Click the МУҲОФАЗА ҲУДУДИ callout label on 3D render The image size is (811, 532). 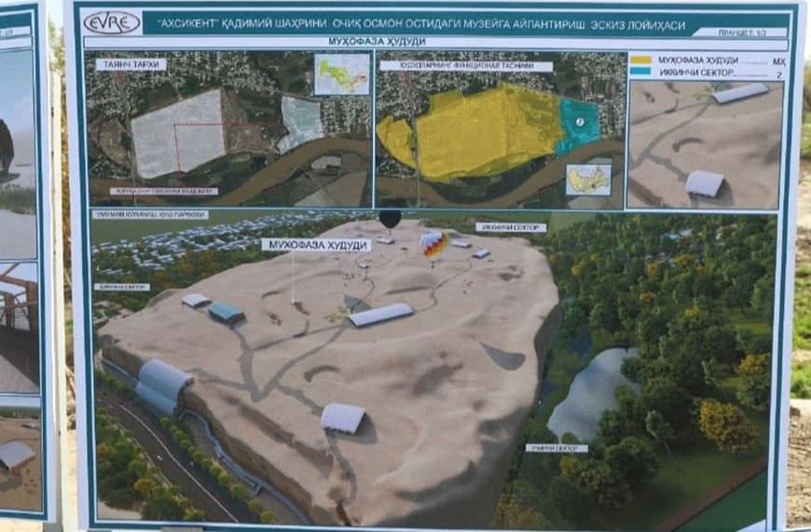click(x=315, y=245)
